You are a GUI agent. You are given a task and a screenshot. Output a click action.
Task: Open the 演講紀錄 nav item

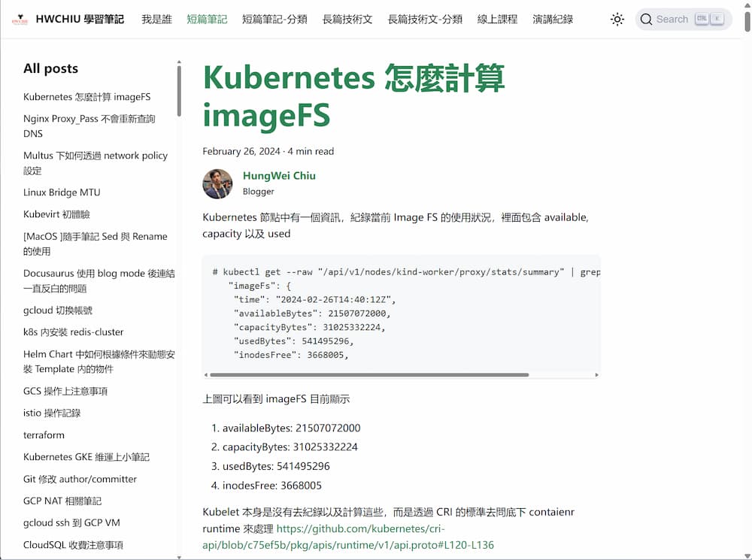coord(553,20)
